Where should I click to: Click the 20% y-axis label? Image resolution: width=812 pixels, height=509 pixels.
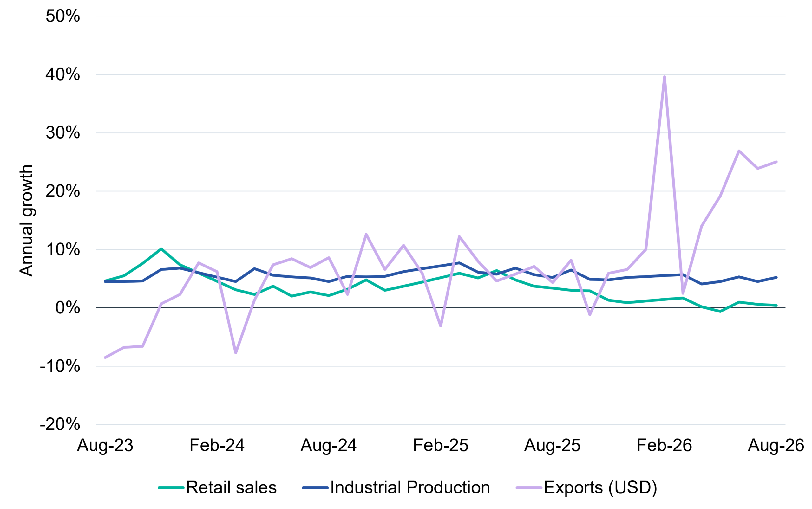tap(63, 191)
